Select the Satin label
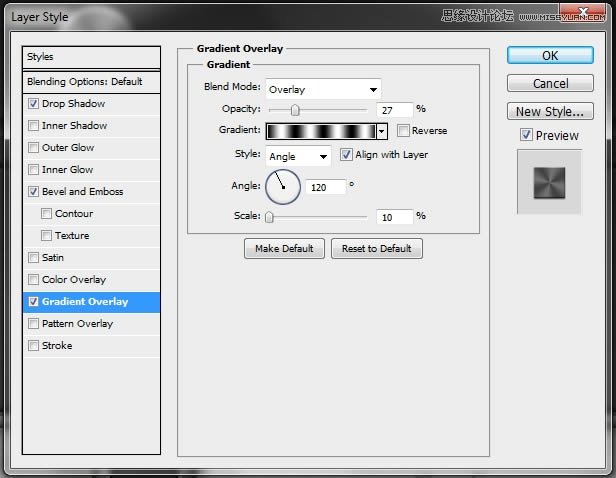This screenshot has width=616, height=478. (x=53, y=258)
